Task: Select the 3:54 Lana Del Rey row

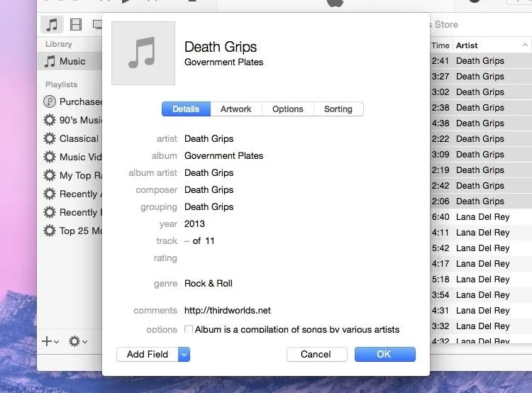Action: click(x=481, y=295)
